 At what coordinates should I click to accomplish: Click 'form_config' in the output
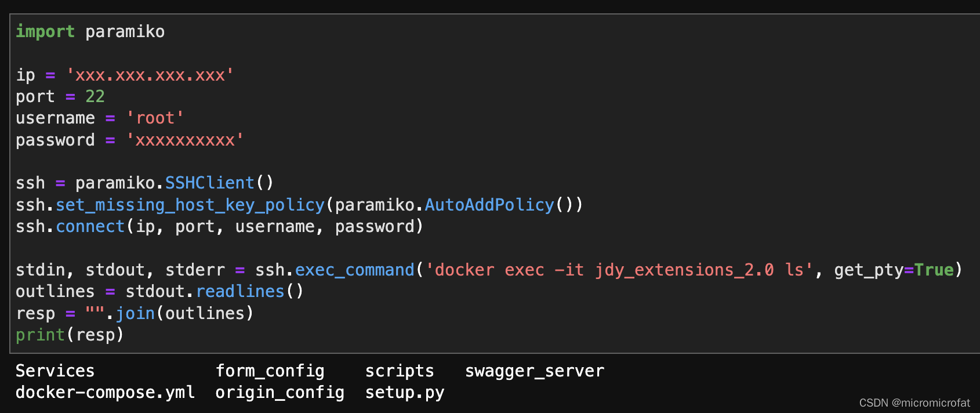click(x=270, y=371)
